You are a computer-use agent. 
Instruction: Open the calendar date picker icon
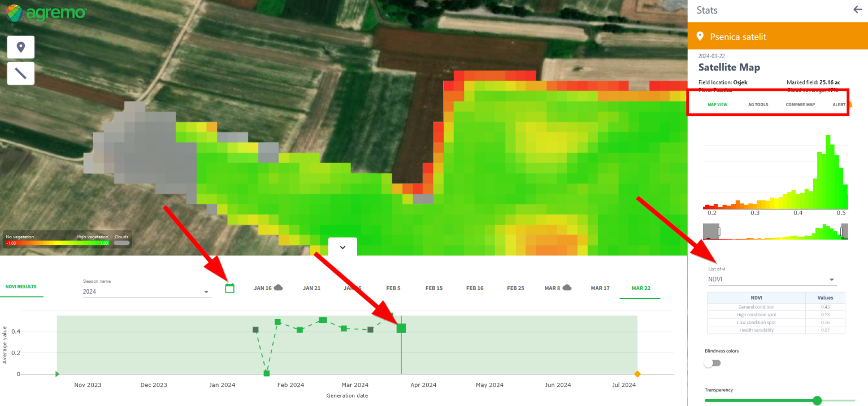point(229,288)
